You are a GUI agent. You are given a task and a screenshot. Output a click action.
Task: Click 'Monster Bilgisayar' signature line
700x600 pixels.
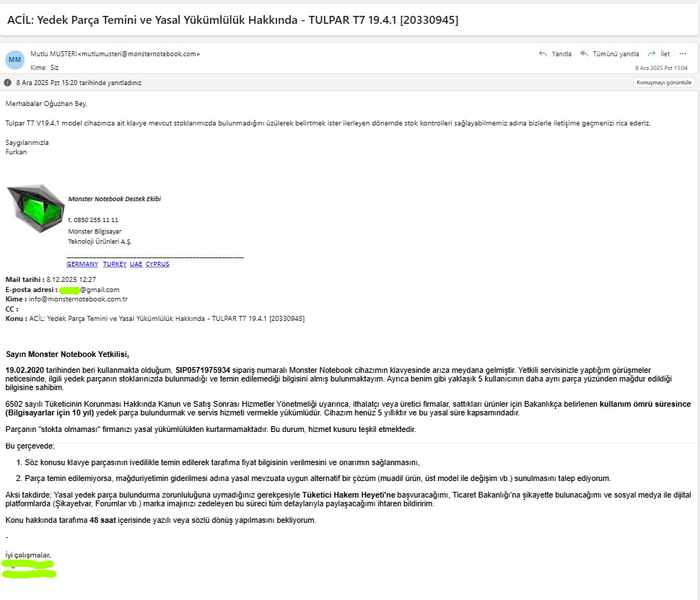[95, 231]
